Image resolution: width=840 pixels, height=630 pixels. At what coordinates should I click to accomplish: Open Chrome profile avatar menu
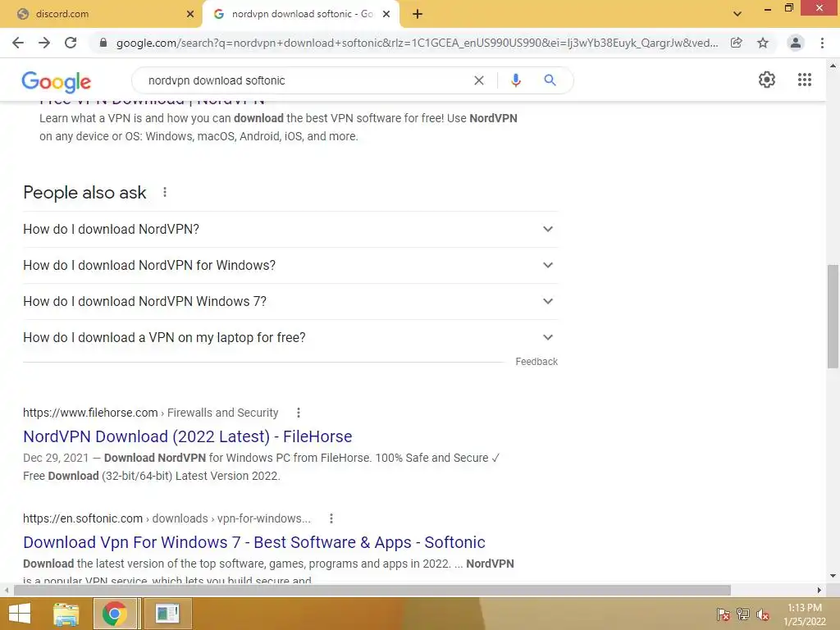tap(796, 43)
